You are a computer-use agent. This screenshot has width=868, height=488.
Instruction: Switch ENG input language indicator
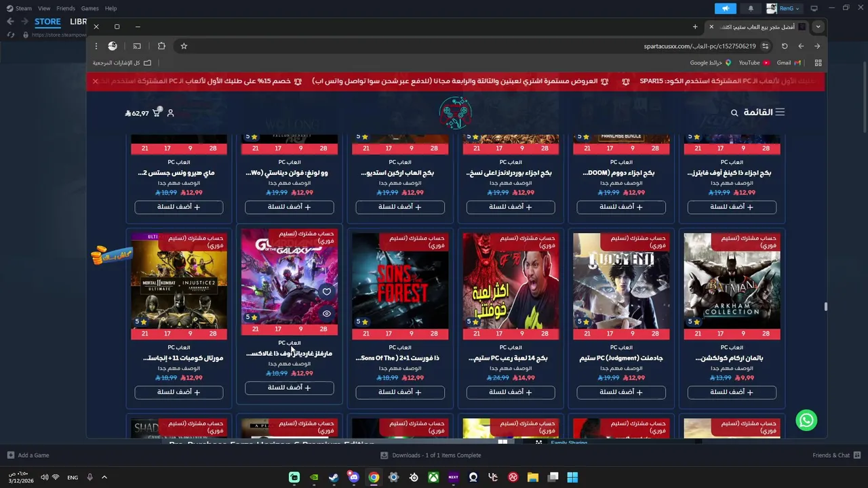coord(73,477)
